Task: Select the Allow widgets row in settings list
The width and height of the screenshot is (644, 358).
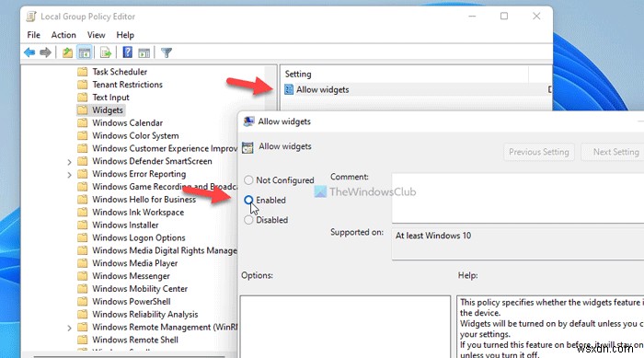Action: [x=417, y=89]
